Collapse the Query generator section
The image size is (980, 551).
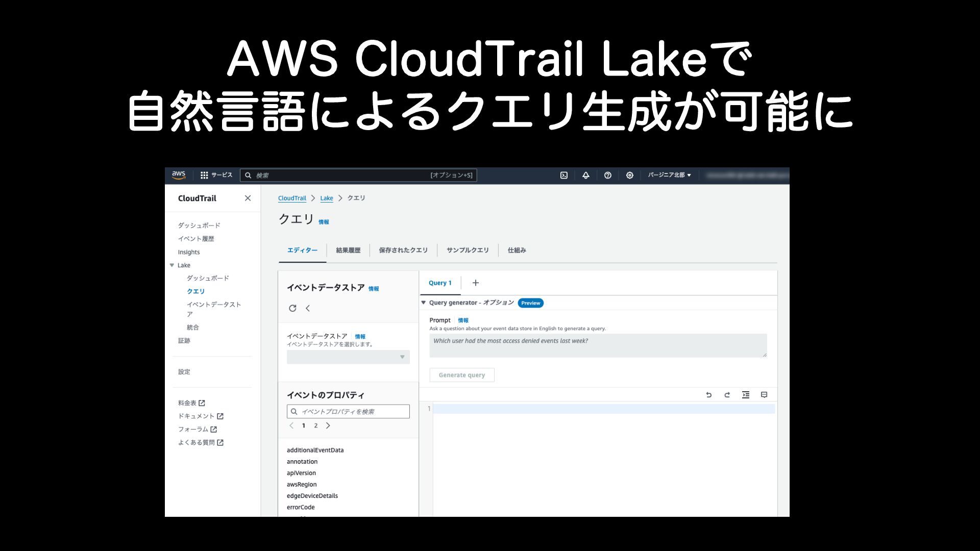(423, 303)
